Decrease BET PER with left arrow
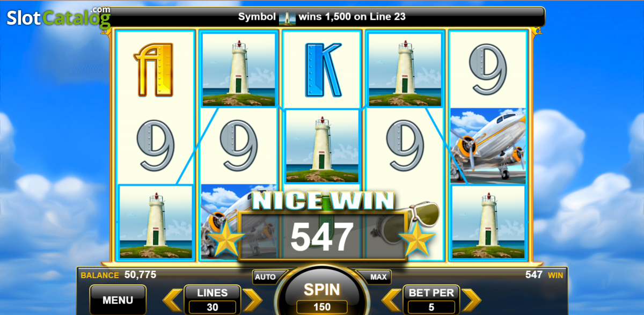This screenshot has width=644, height=315. pyautogui.click(x=391, y=300)
